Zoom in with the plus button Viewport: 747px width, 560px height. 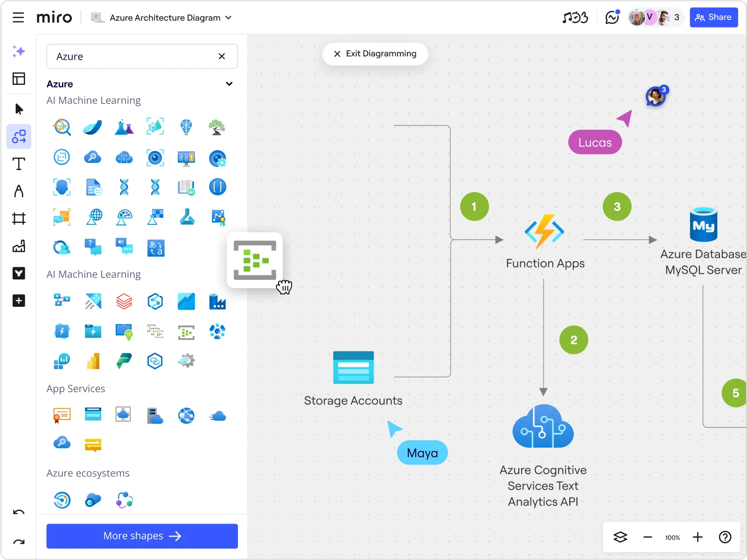pyautogui.click(x=698, y=537)
